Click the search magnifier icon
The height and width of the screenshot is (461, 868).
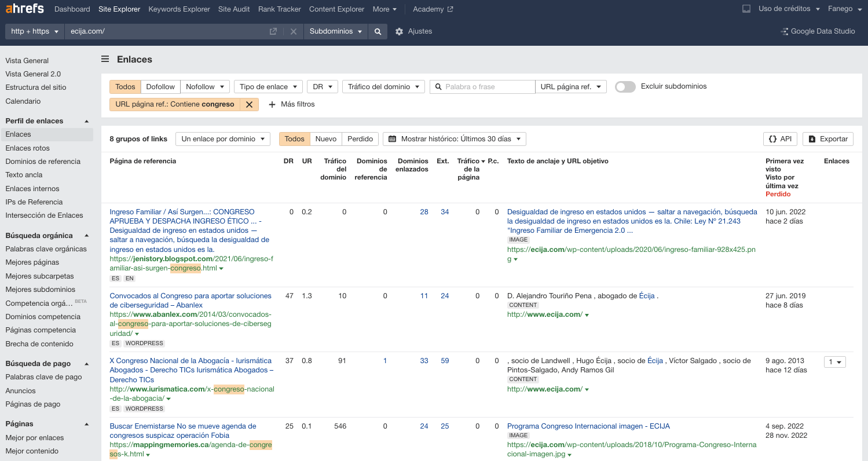[378, 31]
